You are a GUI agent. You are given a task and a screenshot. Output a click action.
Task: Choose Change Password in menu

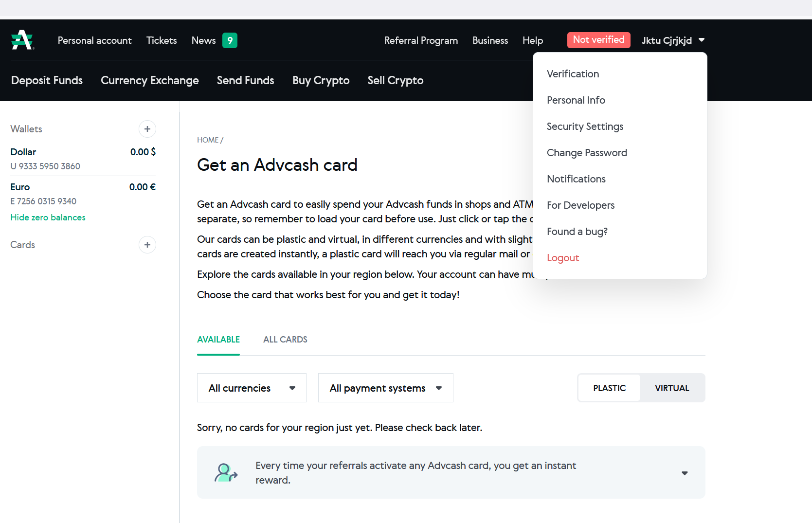tap(587, 153)
